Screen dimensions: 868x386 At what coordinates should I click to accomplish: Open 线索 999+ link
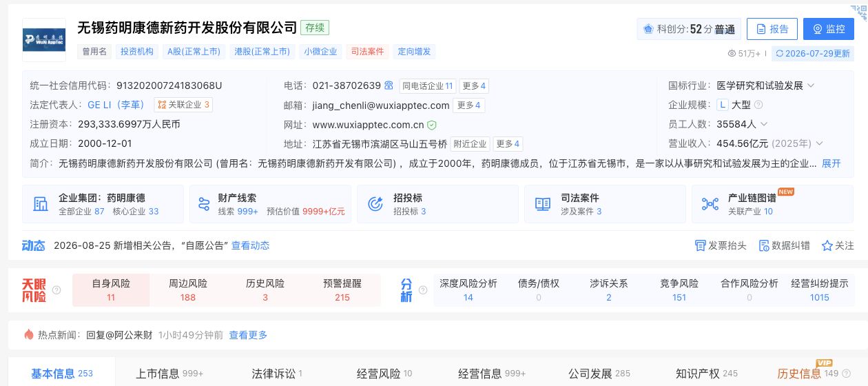coord(238,211)
